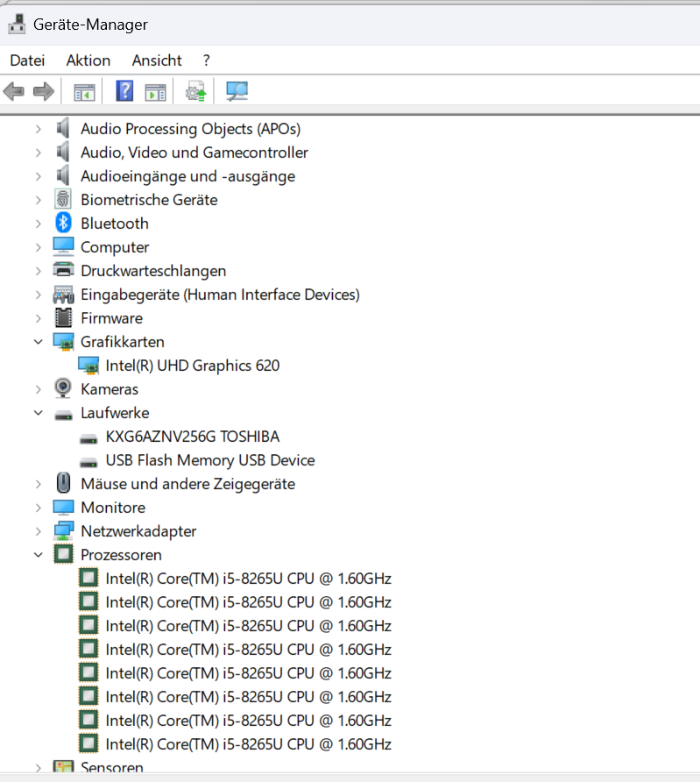Click the Bluetooth category icon
The height and width of the screenshot is (782, 700).
click(x=63, y=223)
